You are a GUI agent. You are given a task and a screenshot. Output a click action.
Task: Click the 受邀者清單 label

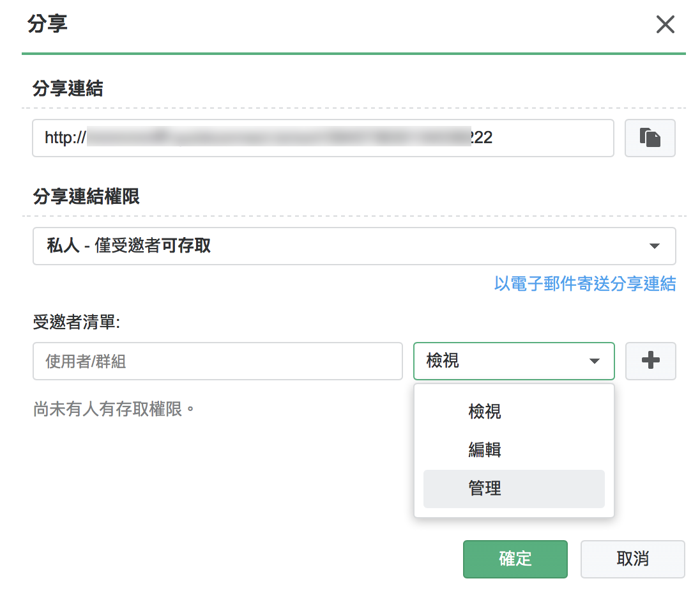point(77,322)
